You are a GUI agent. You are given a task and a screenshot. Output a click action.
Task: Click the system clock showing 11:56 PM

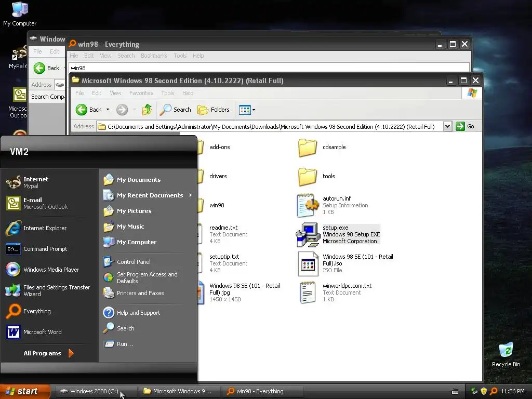click(x=513, y=391)
